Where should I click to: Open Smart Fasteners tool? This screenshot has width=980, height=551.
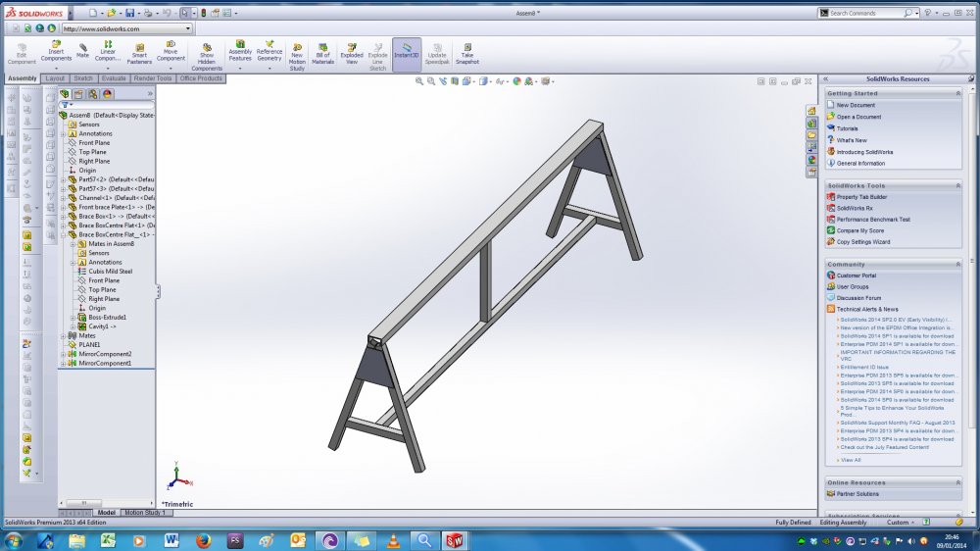pos(139,53)
